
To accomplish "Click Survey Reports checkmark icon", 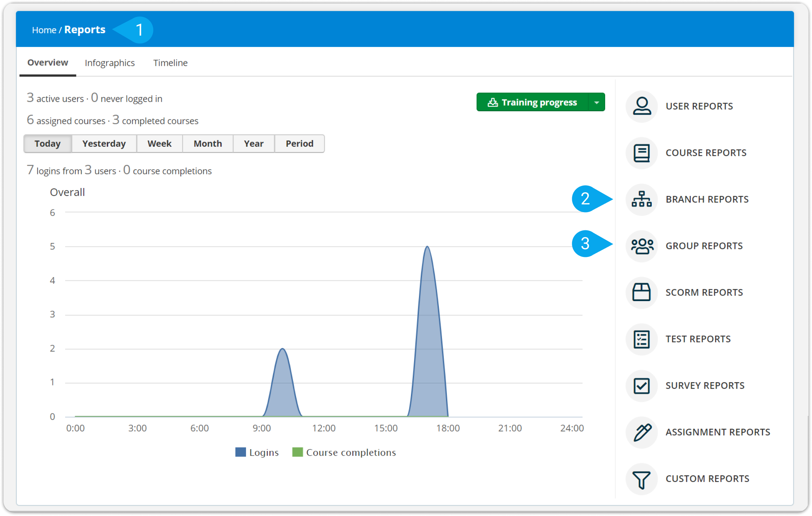I will click(x=642, y=386).
